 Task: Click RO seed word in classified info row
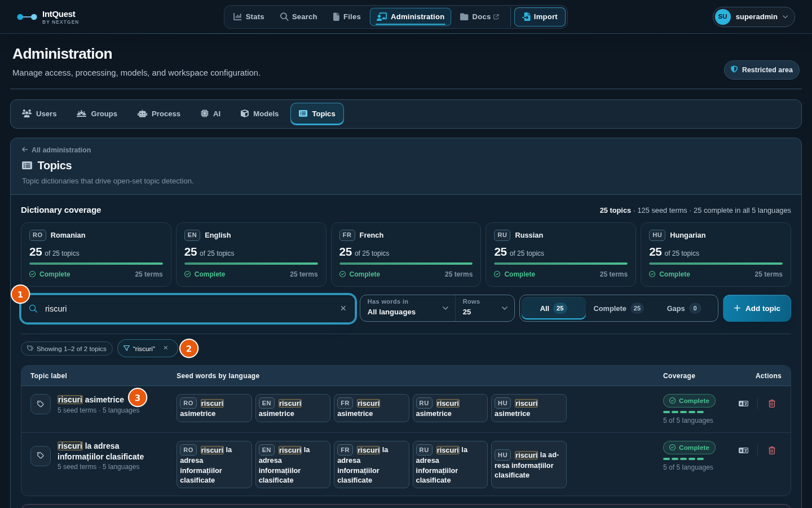214,465
